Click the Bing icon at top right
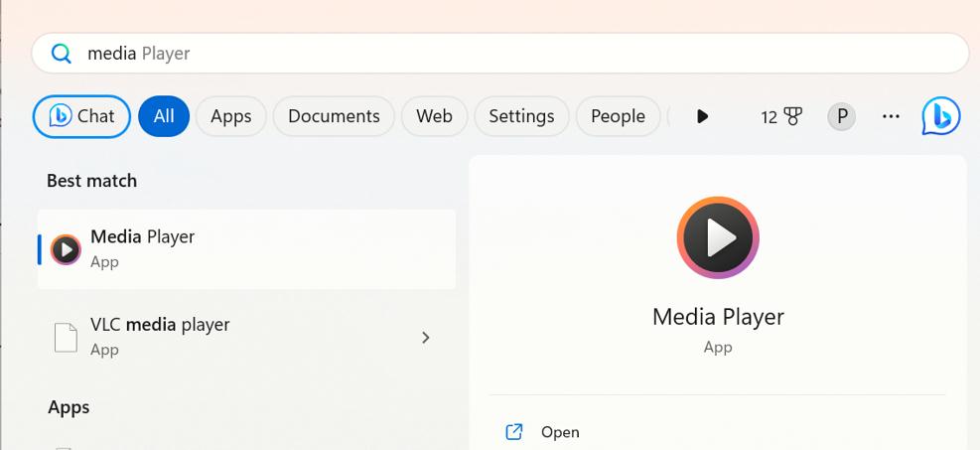The image size is (980, 450). click(x=940, y=116)
